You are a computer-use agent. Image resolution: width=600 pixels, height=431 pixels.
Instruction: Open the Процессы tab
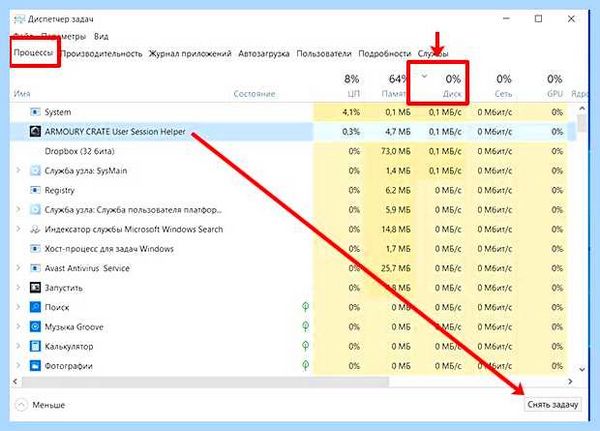pyautogui.click(x=34, y=53)
